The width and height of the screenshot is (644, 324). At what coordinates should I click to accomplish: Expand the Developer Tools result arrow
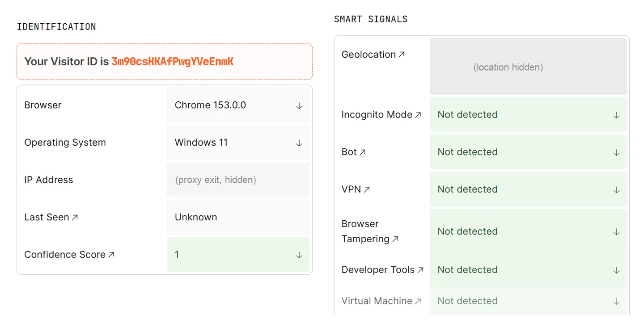616,270
